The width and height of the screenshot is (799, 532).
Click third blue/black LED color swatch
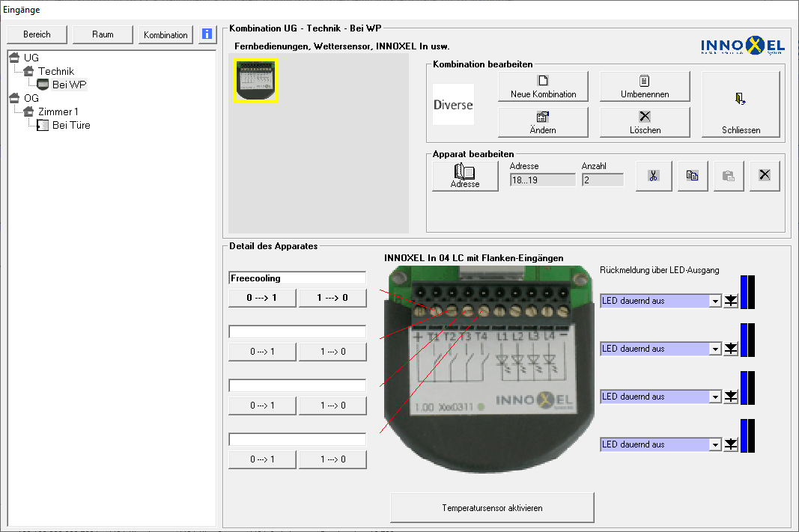pos(747,388)
